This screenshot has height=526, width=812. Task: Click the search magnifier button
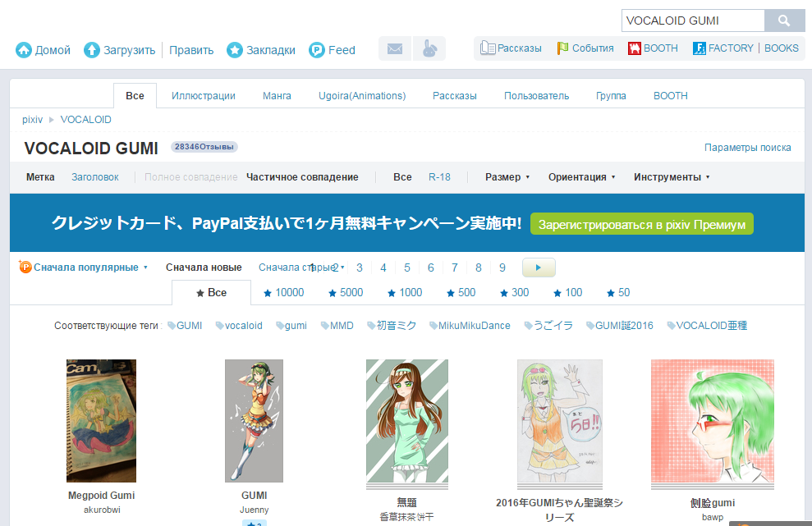pos(784,21)
